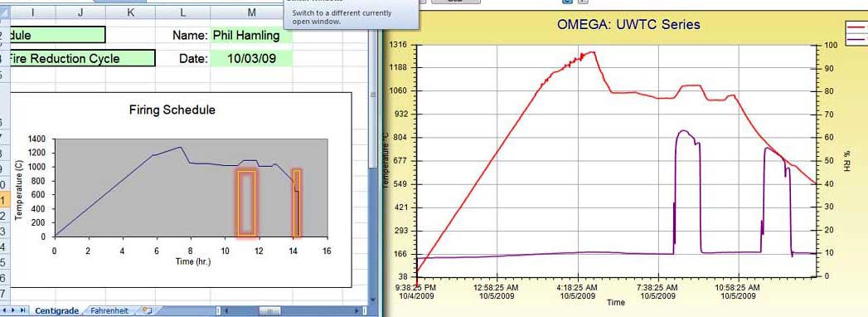Screen dimensions: 868x317
Task: Select the cell containing 'Phil Hamling'
Action: (251, 35)
